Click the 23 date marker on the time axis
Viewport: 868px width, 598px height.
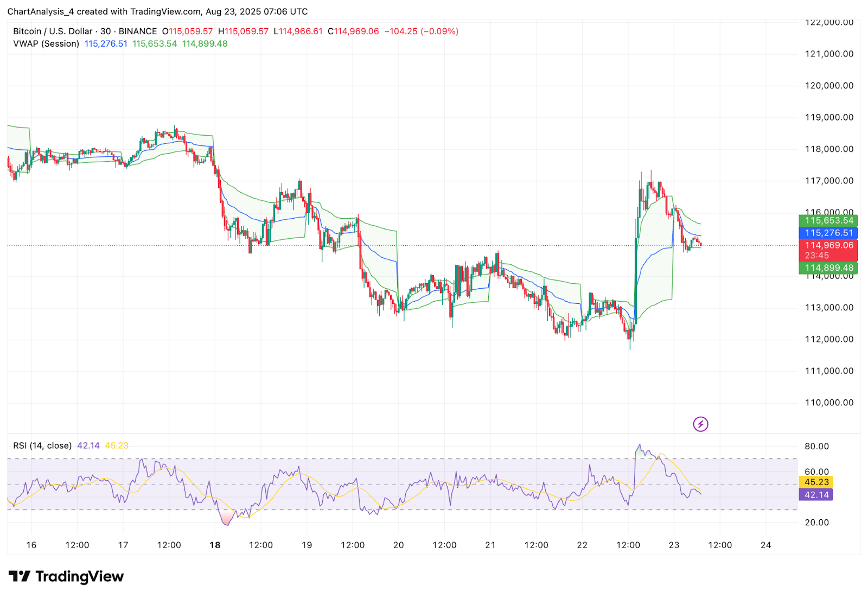674,545
